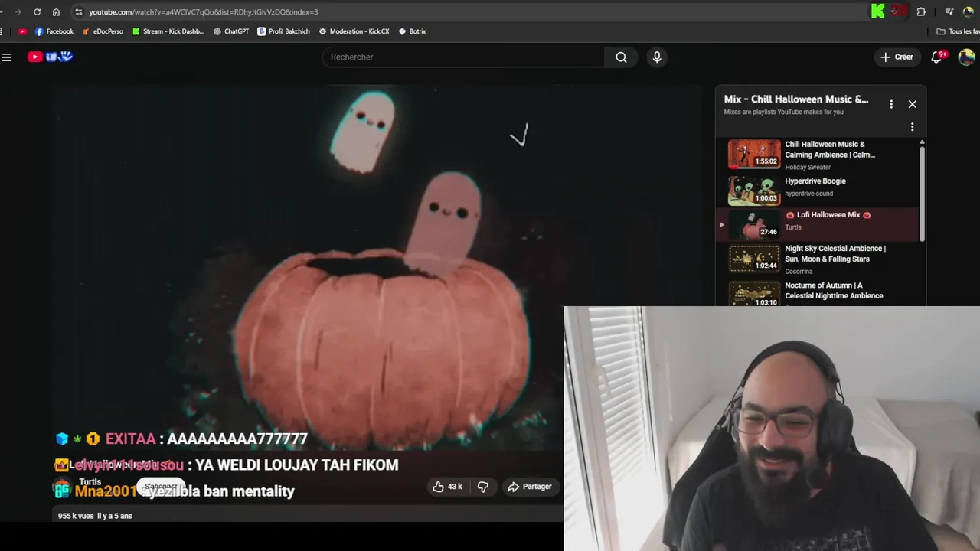Open the Créer button
The width and height of the screenshot is (980, 551).
pos(897,57)
